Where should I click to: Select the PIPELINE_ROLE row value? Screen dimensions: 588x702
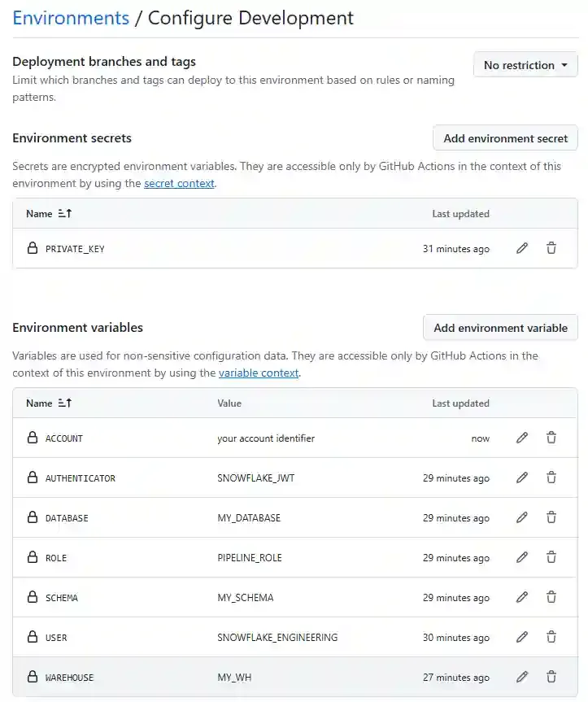pos(248,557)
